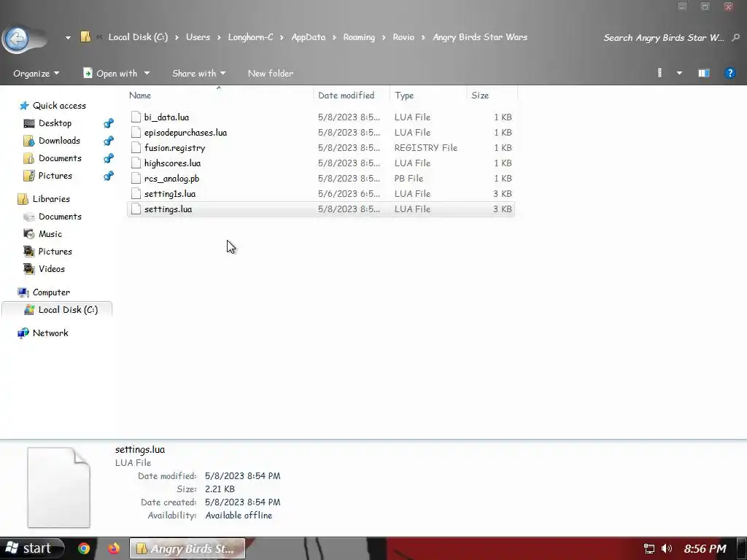This screenshot has width=747, height=560.
Task: Open the view options dropdown arrow
Action: pos(679,74)
